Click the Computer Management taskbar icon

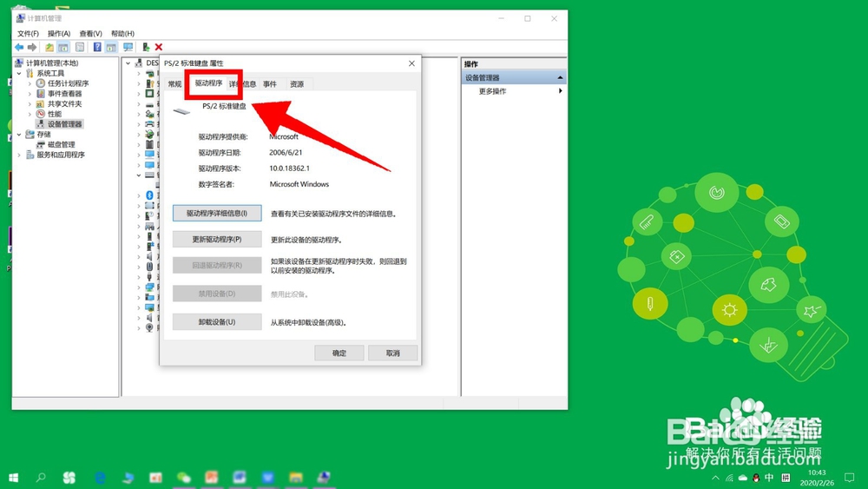point(323,478)
